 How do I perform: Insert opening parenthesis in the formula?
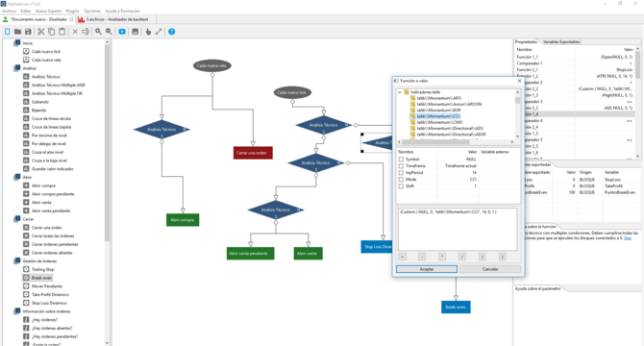[483, 257]
